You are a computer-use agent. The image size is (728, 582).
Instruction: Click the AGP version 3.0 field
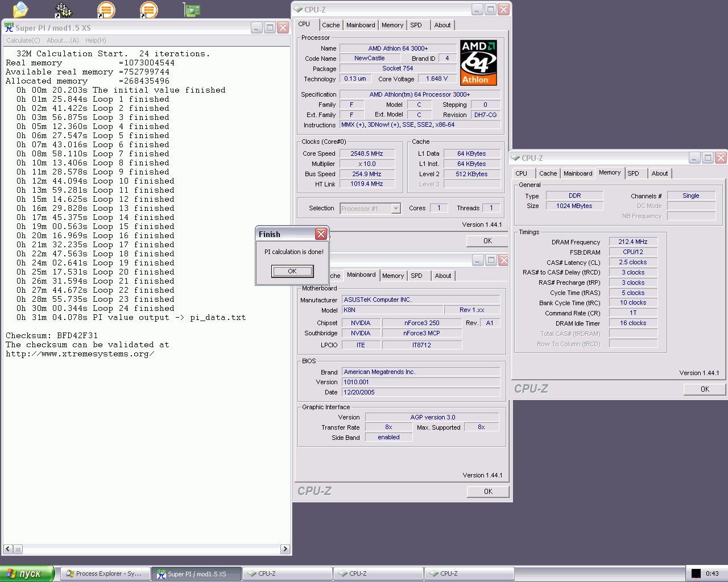(433, 417)
